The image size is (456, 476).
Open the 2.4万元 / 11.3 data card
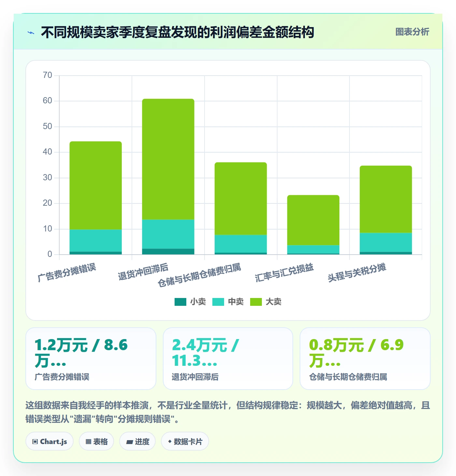click(228, 359)
